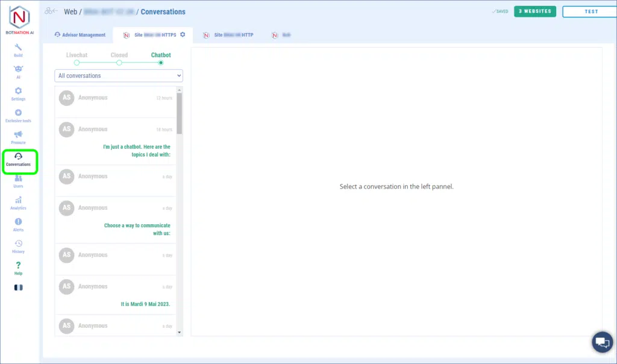This screenshot has width=617, height=364.
Task: Open the History clock icon
Action: (18, 245)
